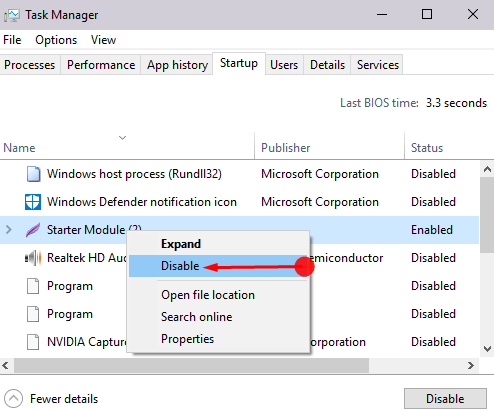Click the Fewer details link
Viewport: 494px width, 411px height.
point(64,399)
